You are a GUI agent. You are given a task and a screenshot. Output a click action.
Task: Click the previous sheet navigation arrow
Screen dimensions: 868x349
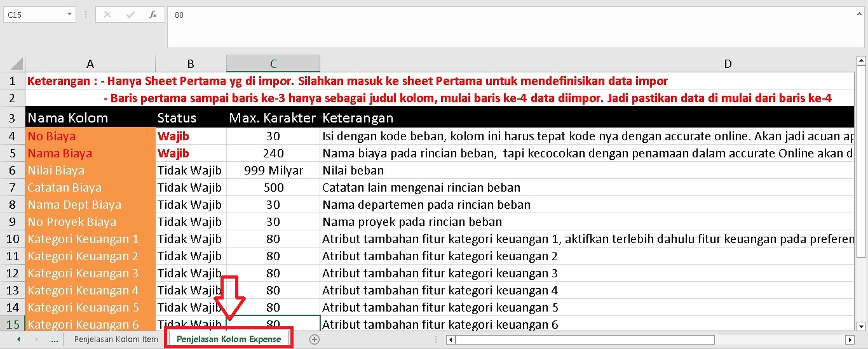tap(18, 339)
